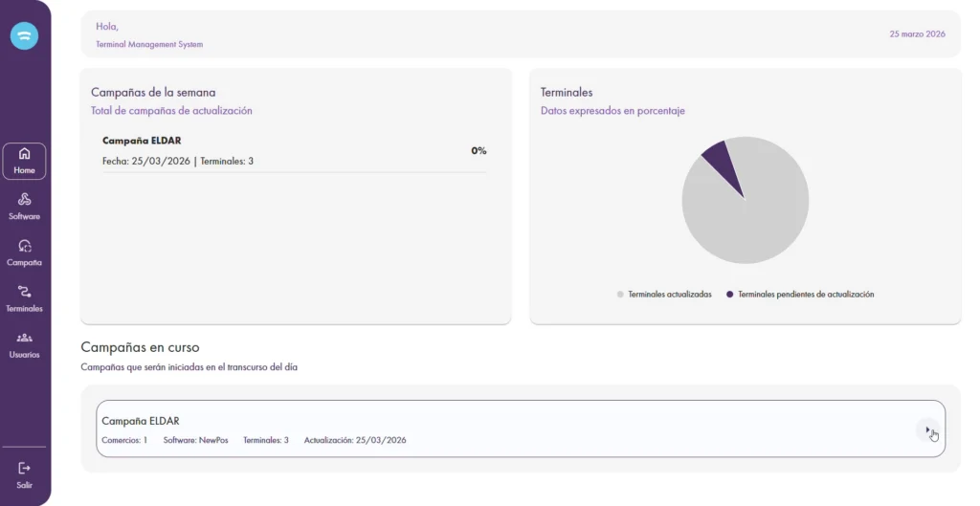Toggle 'Terminales actualizadas' legend item
980x506 pixels.
coord(664,295)
